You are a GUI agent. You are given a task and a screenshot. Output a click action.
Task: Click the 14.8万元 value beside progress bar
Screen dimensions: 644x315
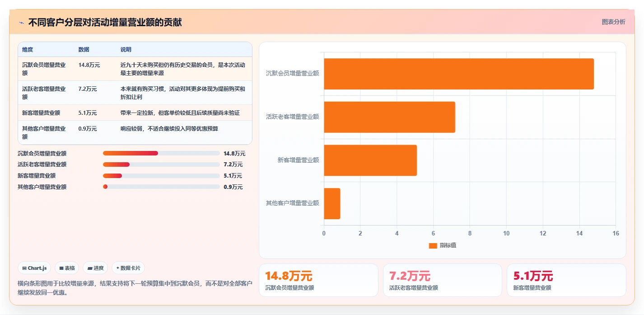click(x=234, y=154)
